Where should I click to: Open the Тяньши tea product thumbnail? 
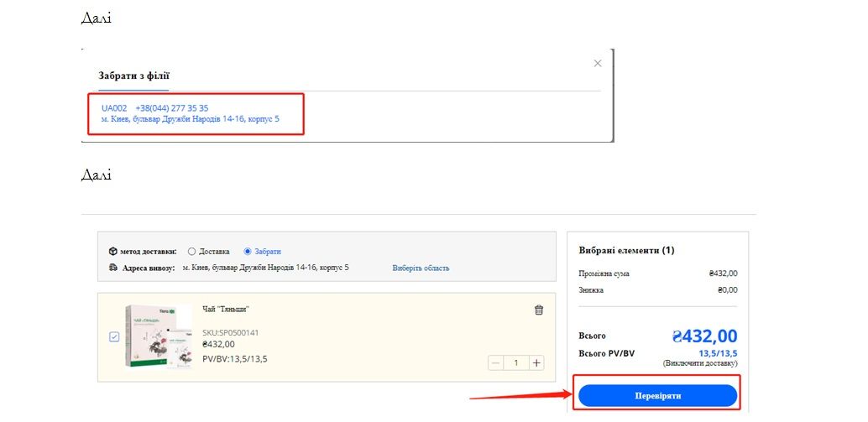tap(158, 337)
